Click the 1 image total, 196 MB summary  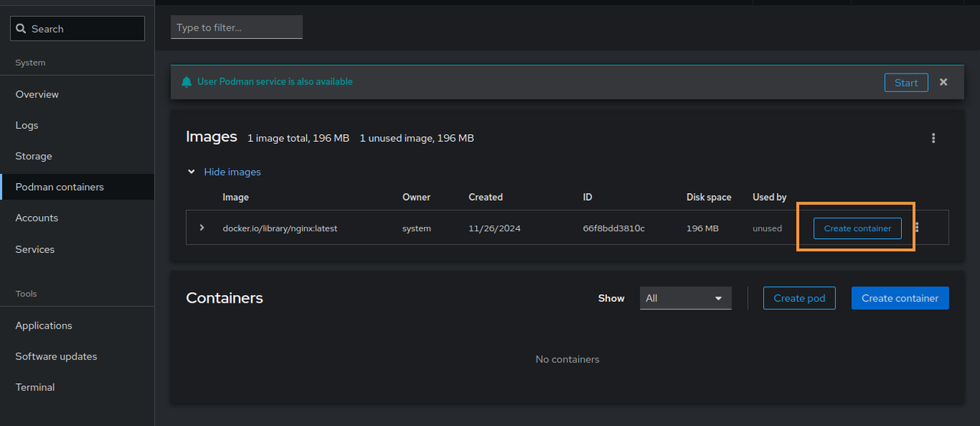pyautogui.click(x=299, y=138)
